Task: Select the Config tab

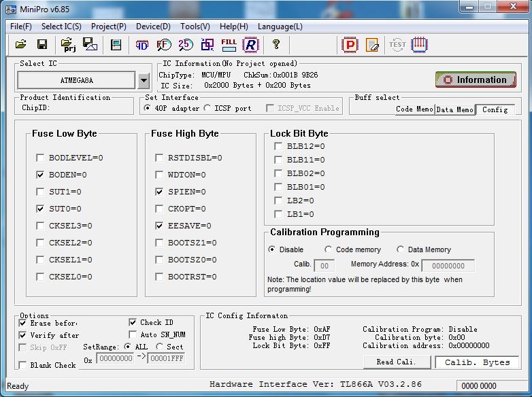Action: click(x=495, y=109)
